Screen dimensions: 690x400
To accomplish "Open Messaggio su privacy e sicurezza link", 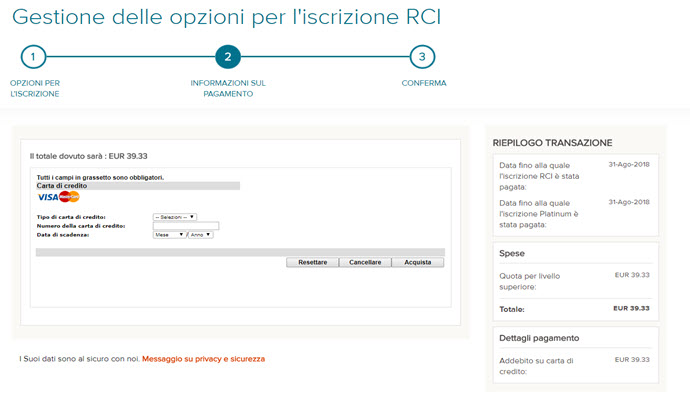I will pos(203,358).
